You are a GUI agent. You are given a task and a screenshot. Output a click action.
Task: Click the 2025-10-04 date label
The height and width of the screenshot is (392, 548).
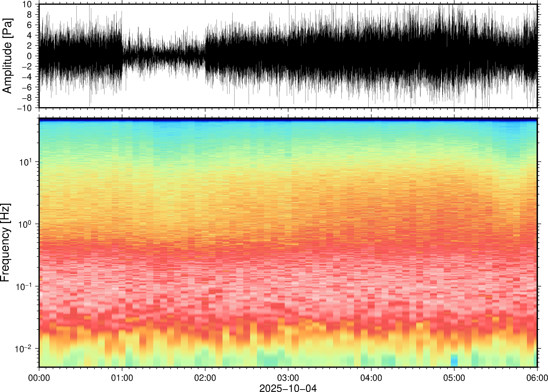tap(288, 388)
